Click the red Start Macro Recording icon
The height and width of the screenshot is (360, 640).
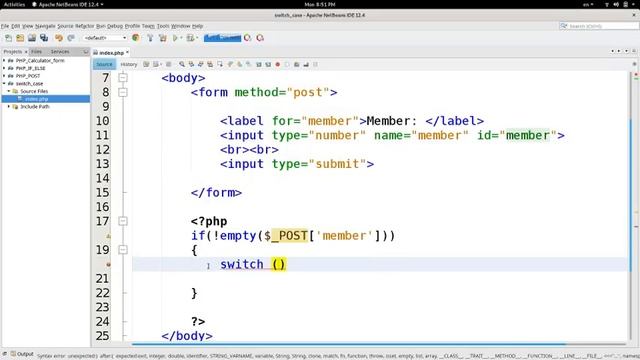pyautogui.click(x=278, y=64)
